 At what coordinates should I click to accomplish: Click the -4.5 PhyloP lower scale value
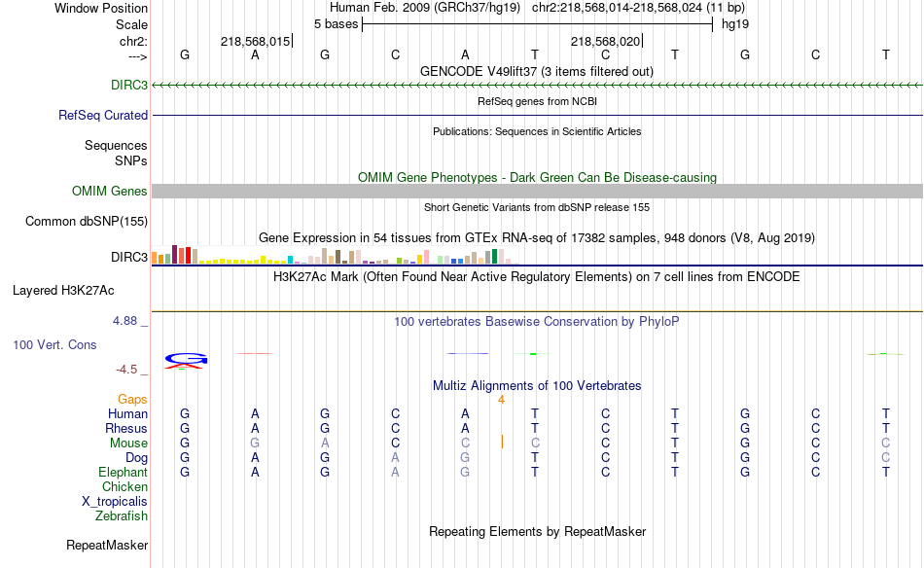(126, 370)
